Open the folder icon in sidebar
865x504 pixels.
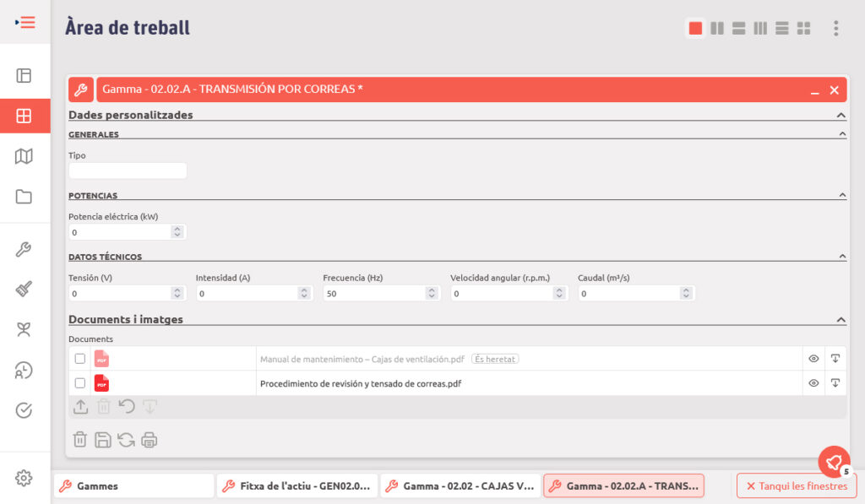[x=24, y=197]
